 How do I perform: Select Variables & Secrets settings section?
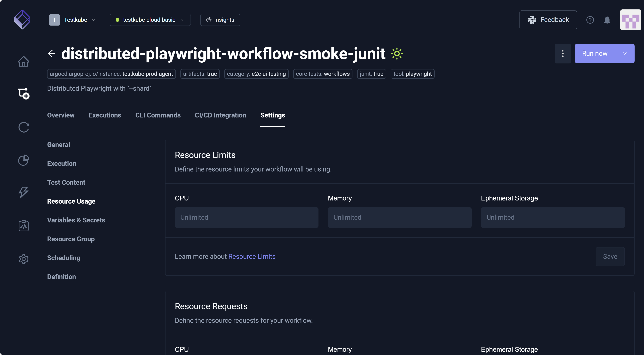pos(76,220)
